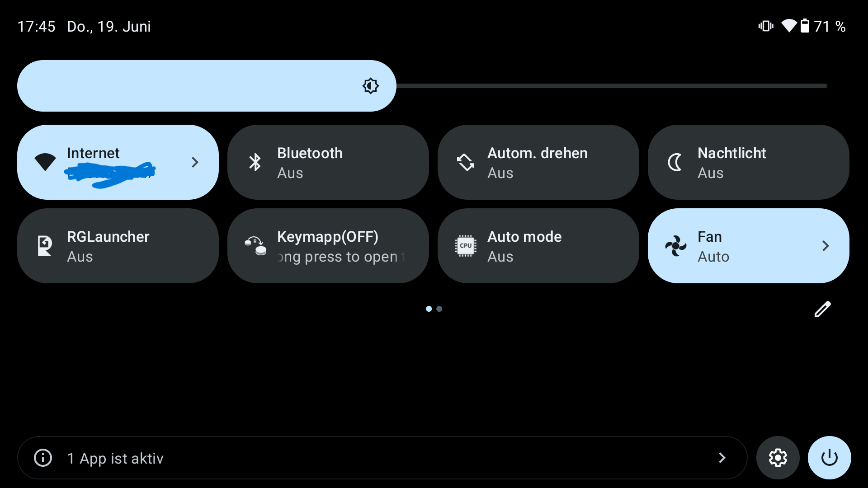Tap the power button icon
This screenshot has width=868, height=488.
[x=829, y=458]
